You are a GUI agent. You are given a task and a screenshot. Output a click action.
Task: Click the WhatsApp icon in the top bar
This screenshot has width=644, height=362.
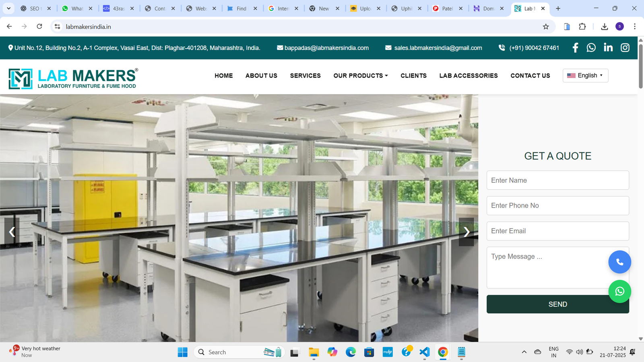[591, 47]
